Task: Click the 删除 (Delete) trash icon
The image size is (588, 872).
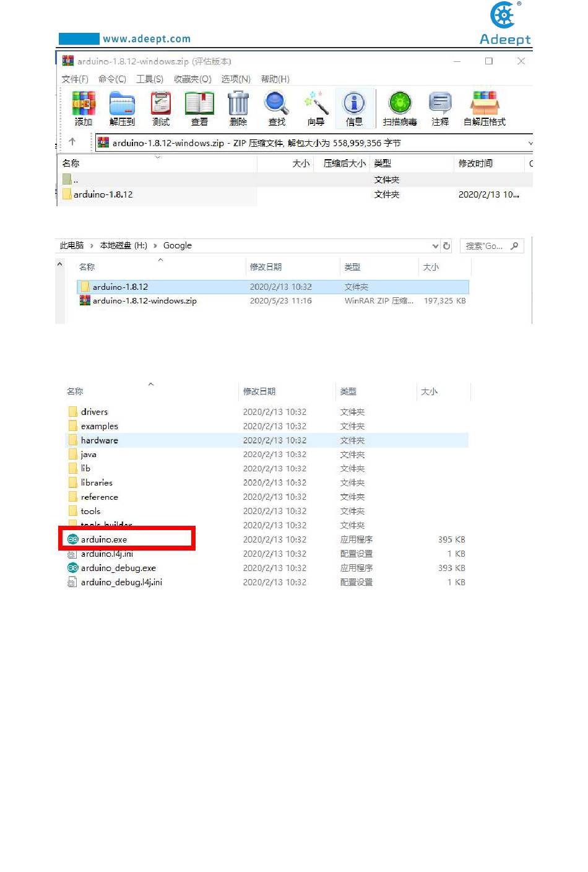Action: 238,103
